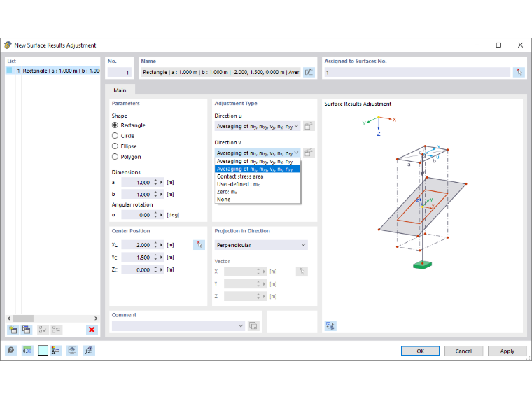The image size is (532, 399).
Task: Click the edit name icon beside Name field
Action: click(x=309, y=72)
